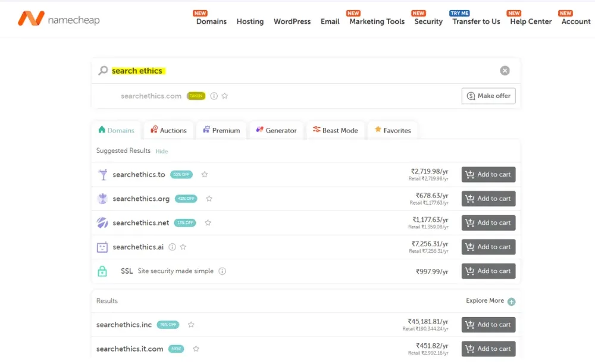Click the cart icon on searchethics.org row
595x364 pixels.
(471, 198)
